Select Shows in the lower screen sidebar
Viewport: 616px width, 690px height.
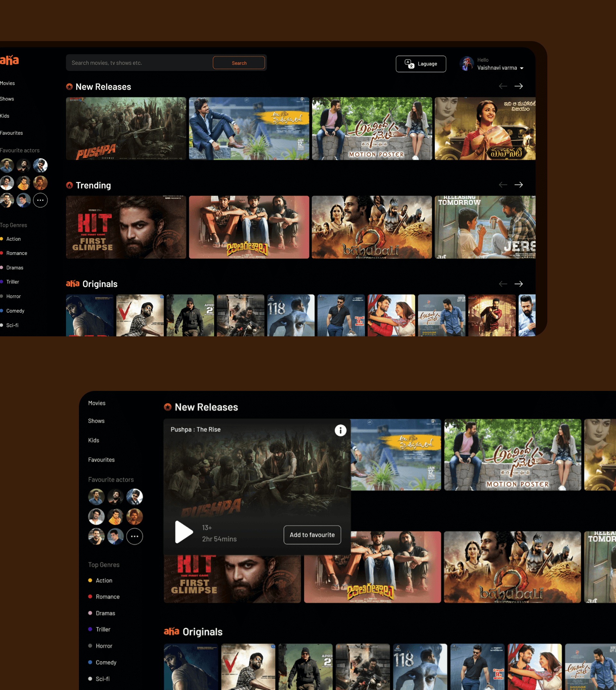(97, 421)
